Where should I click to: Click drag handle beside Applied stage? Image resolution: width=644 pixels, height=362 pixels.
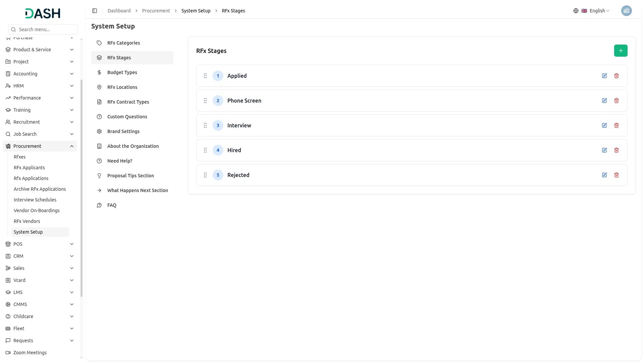point(205,76)
